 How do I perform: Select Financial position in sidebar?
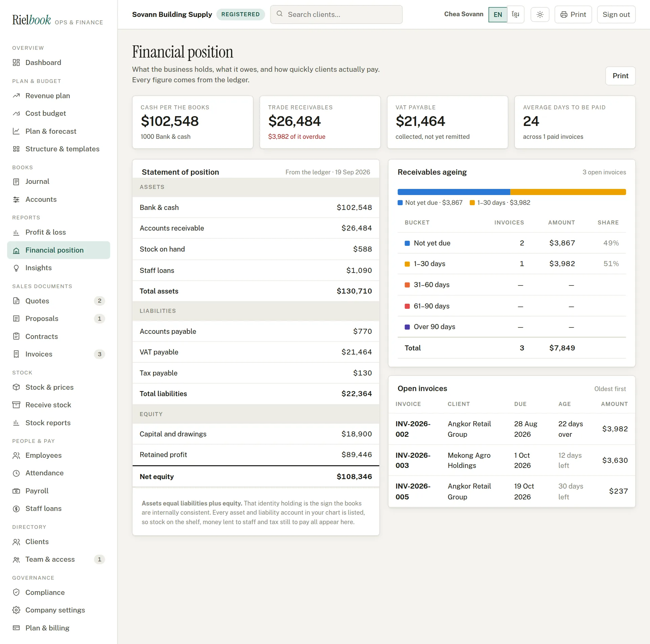(x=58, y=250)
